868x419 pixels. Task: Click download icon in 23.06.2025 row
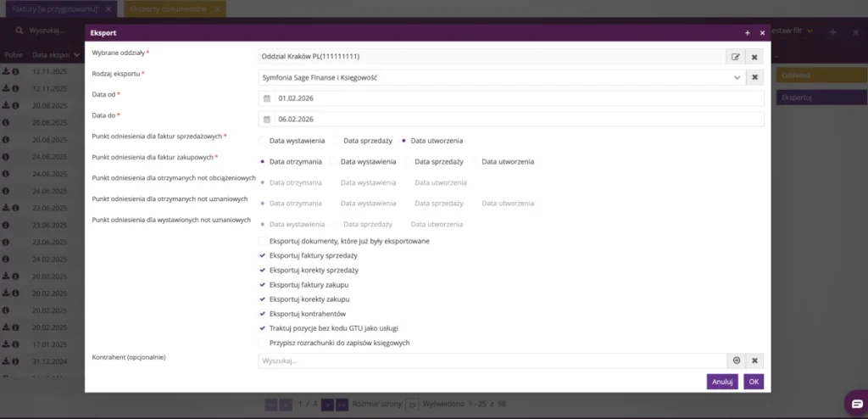(x=6, y=208)
